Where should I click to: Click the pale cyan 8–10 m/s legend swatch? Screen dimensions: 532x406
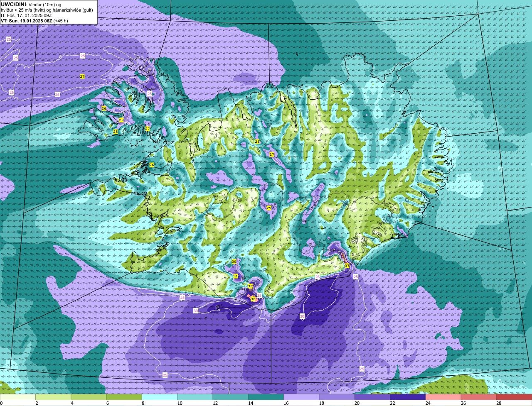click(x=160, y=397)
